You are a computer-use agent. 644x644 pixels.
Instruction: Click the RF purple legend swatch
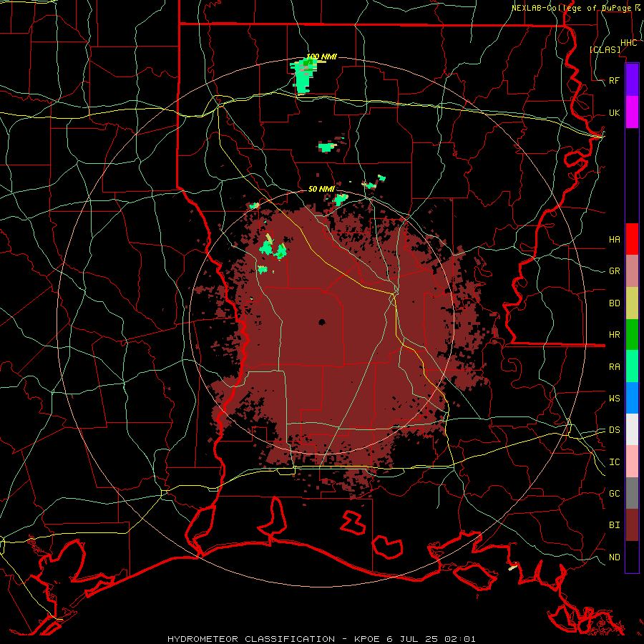(632, 80)
